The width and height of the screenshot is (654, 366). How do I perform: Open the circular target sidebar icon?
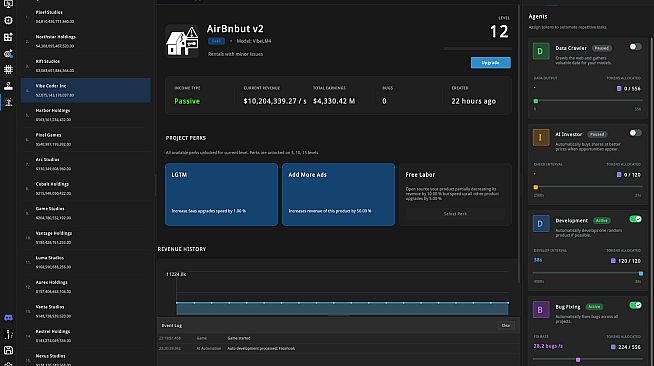click(x=8, y=20)
